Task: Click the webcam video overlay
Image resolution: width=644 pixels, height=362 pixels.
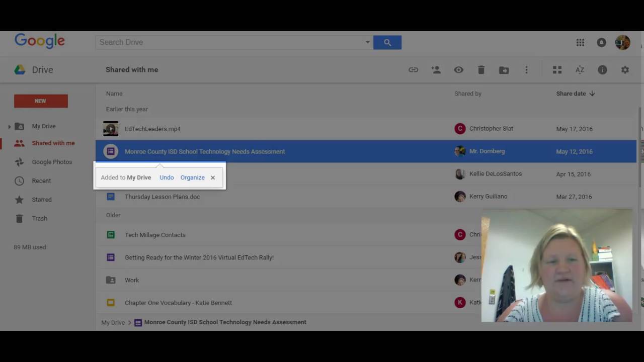Action: [x=556, y=265]
